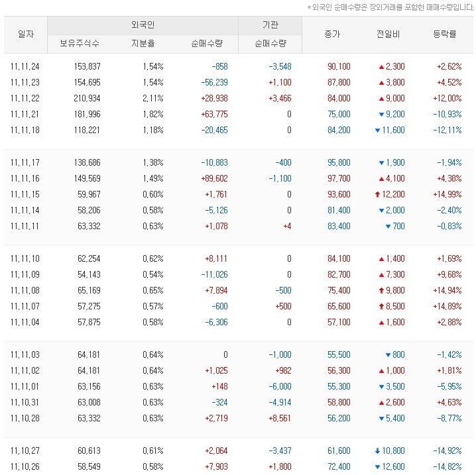The width and height of the screenshot is (476, 475).
Task: Select the 종가 column header
Action: (x=332, y=34)
